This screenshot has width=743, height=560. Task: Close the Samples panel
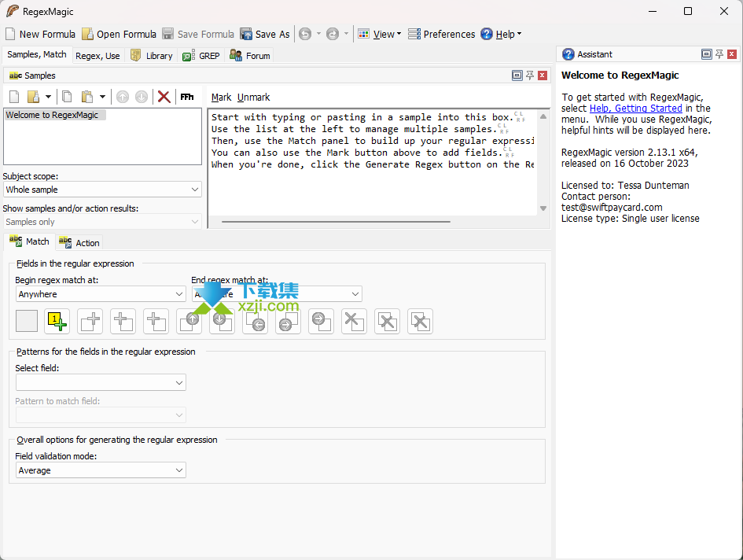pos(543,75)
